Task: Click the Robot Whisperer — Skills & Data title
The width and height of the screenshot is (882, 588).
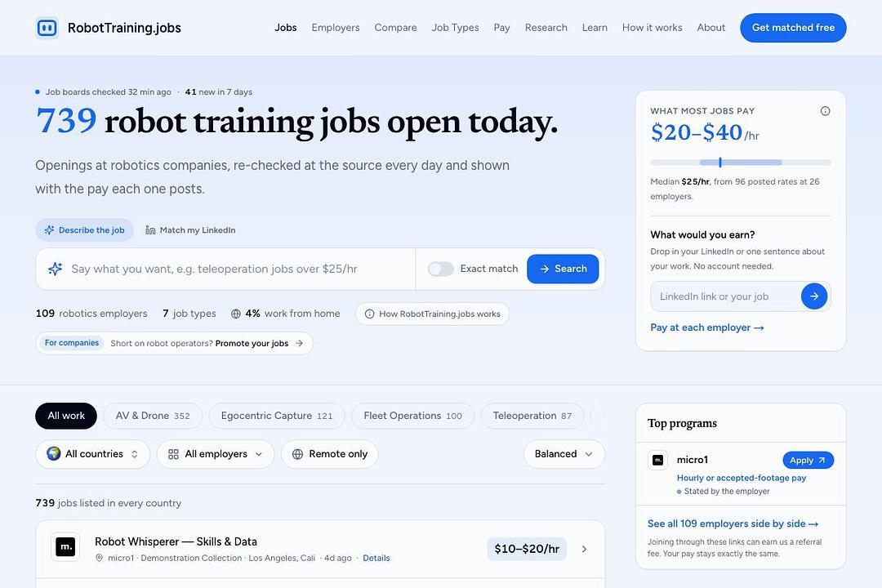Action: tap(176, 542)
